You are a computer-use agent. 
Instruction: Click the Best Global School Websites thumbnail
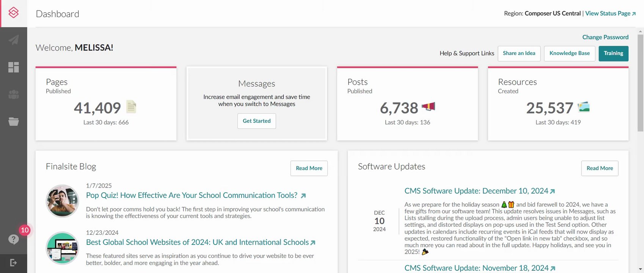[62, 248]
